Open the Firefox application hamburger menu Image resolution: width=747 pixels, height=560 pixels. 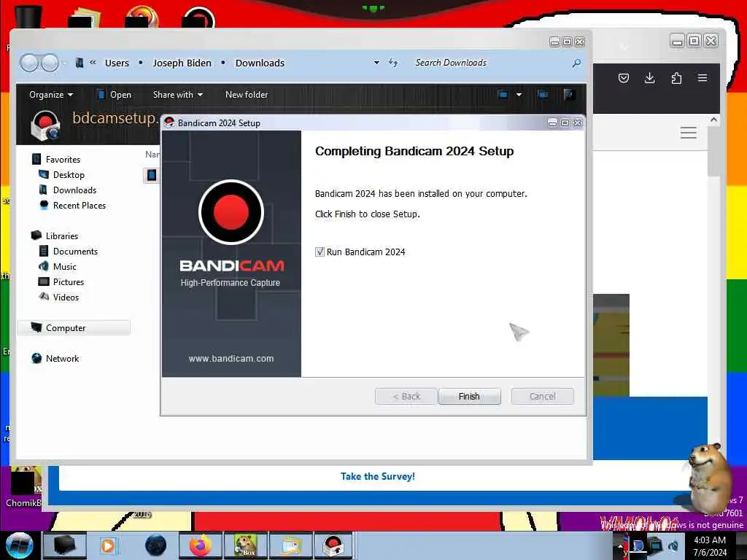coord(703,77)
